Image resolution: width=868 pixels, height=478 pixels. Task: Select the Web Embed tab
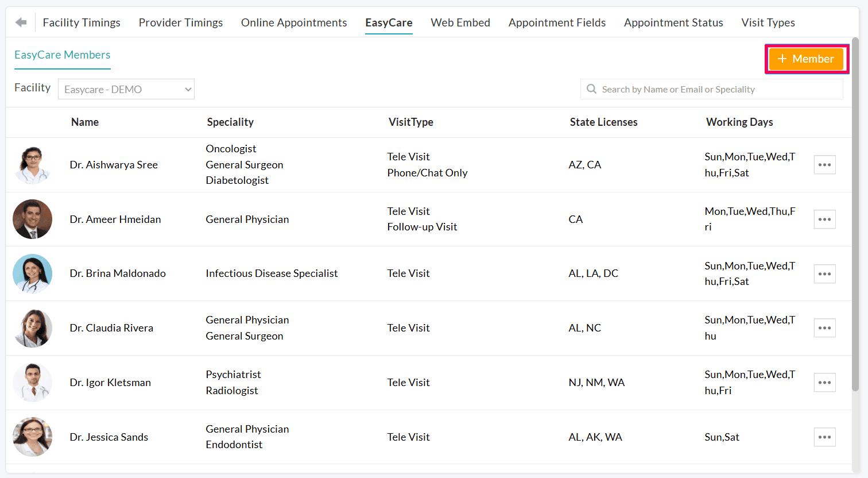[x=460, y=22]
